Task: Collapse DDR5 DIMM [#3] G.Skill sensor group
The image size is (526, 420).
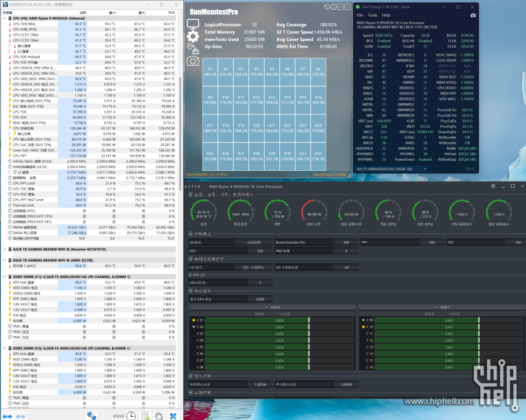Action: 5,348
